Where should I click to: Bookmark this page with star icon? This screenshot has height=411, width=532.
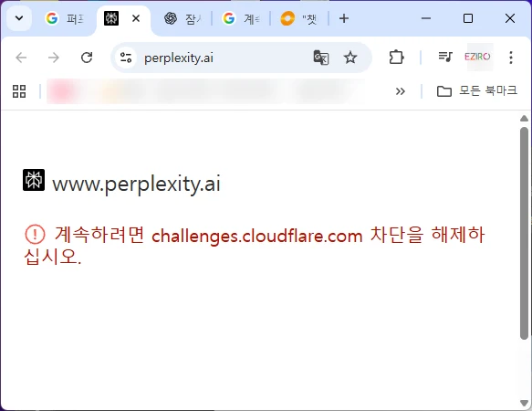[x=350, y=58]
